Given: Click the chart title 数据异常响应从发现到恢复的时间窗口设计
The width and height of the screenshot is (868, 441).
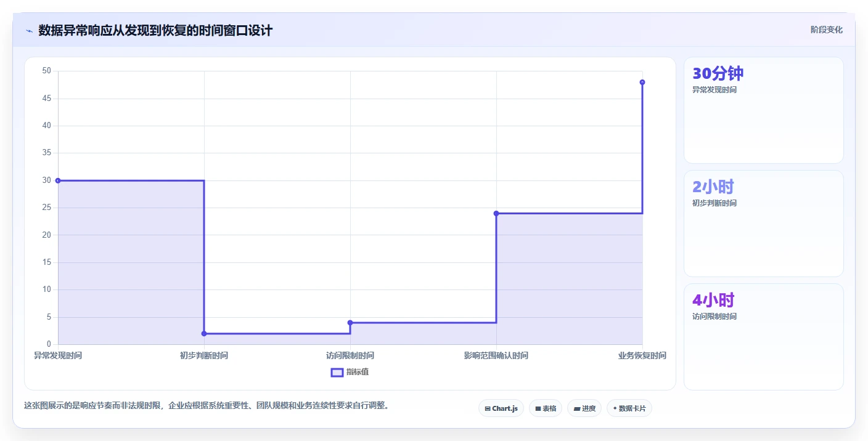Looking at the screenshot, I should coord(155,30).
